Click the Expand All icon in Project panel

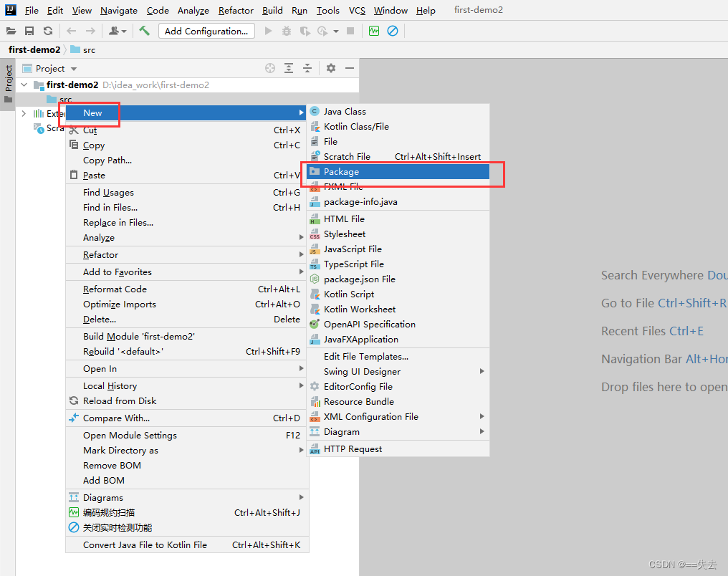[288, 68]
